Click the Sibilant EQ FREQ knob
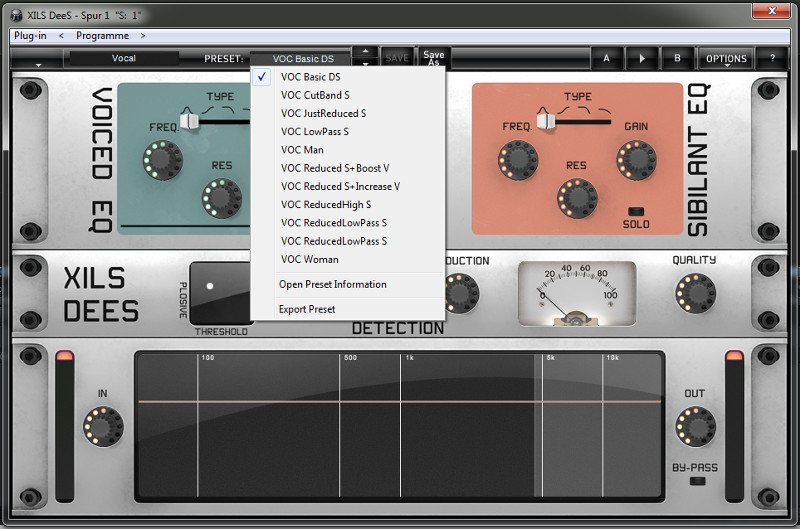This screenshot has height=529, width=800. (x=518, y=160)
